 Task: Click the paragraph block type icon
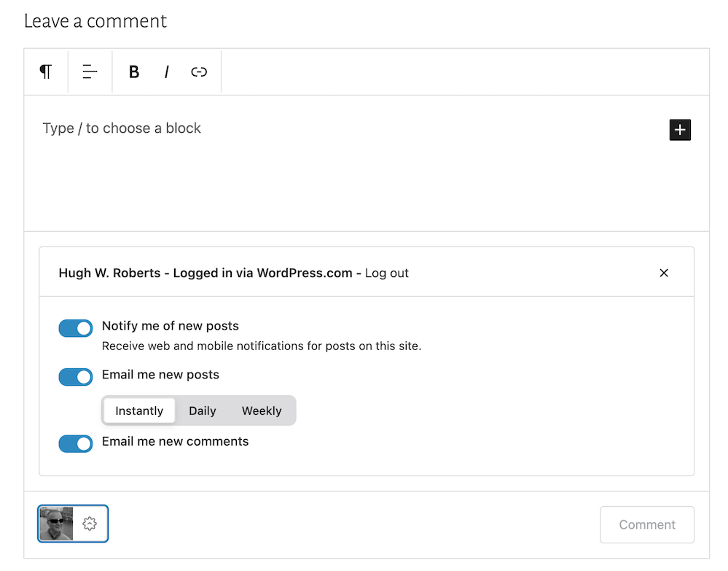click(x=46, y=71)
